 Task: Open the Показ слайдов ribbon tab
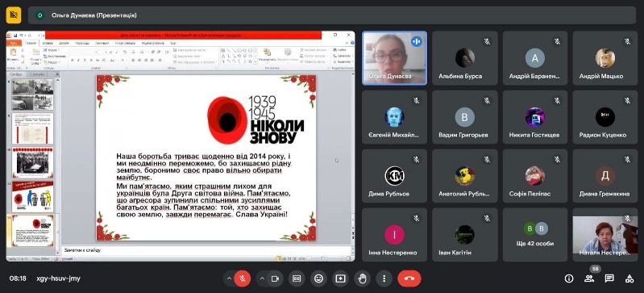(x=125, y=43)
